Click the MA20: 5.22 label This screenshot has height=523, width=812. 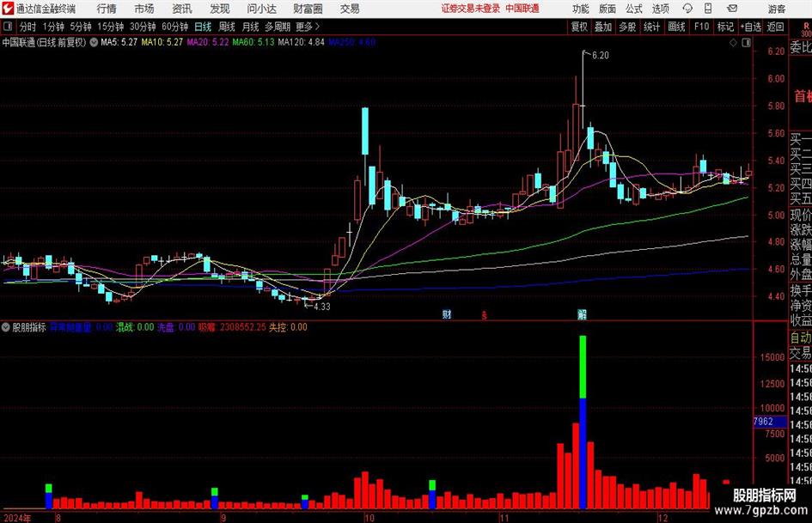(208, 42)
